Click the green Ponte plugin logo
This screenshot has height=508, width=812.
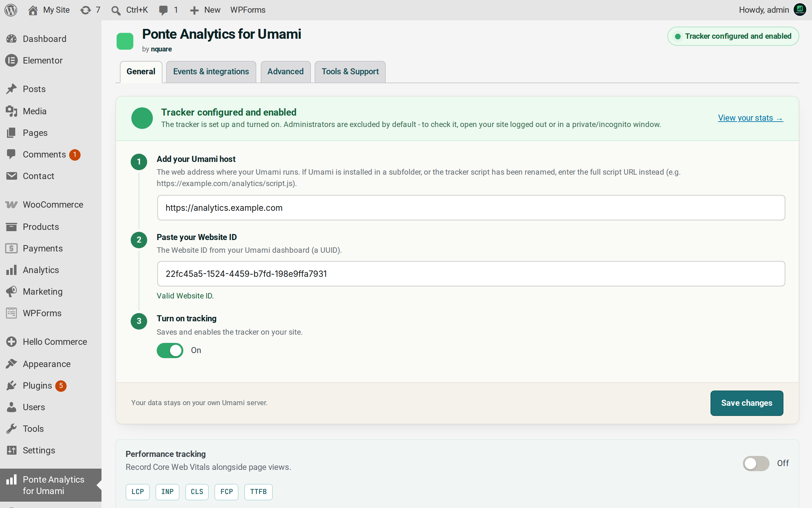125,41
